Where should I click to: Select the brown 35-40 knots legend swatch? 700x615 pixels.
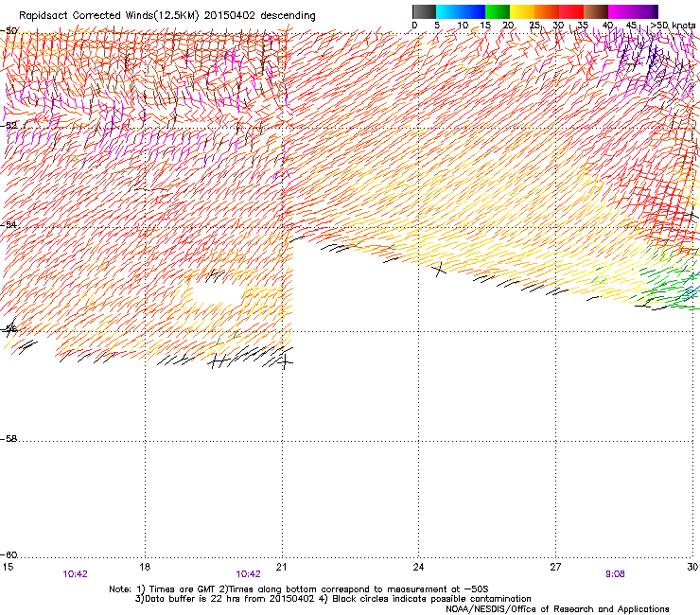[596, 11]
